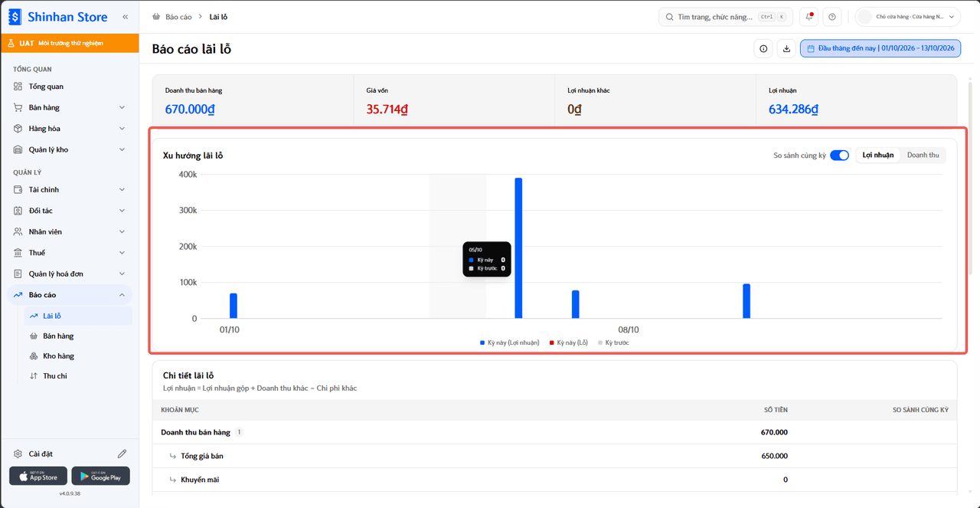980x508 pixels.
Task: Click the Hàng hóa box icon
Action: (18, 129)
